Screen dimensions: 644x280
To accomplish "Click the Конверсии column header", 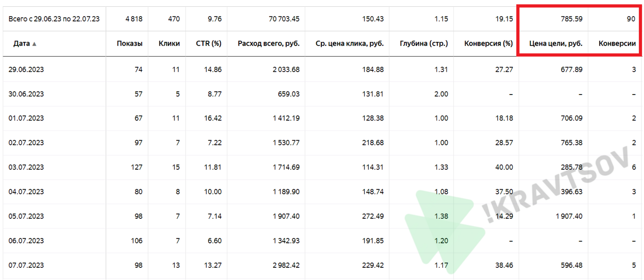I will (x=617, y=43).
